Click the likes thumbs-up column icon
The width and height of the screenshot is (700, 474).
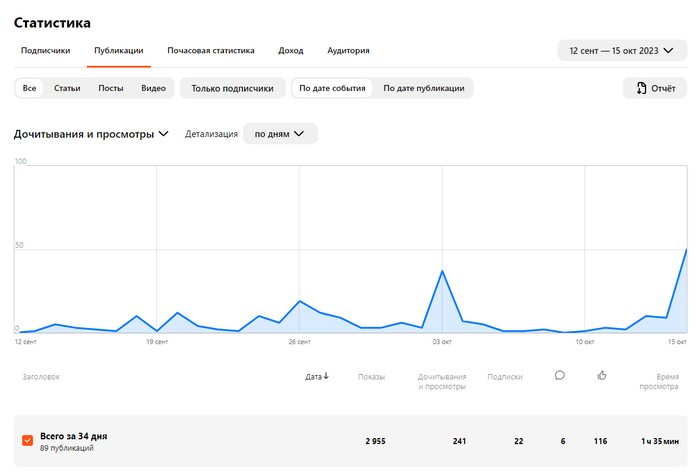(x=602, y=376)
